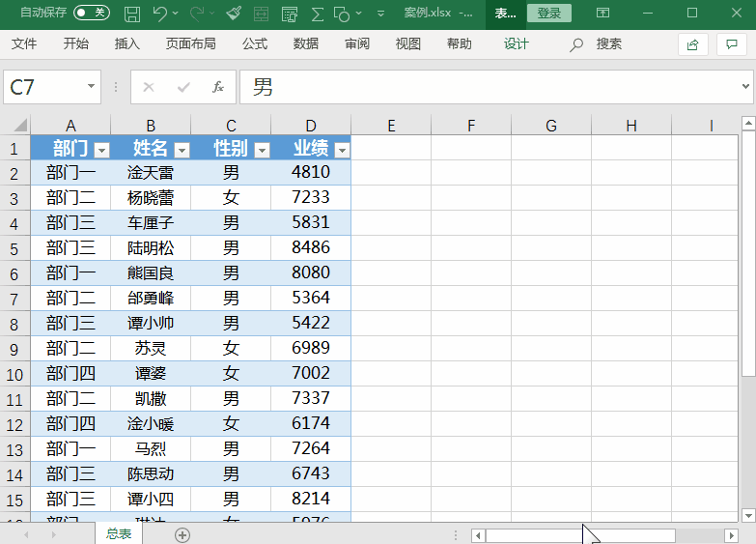Click cell containing 熊国良
The image size is (756, 544).
coord(151,273)
